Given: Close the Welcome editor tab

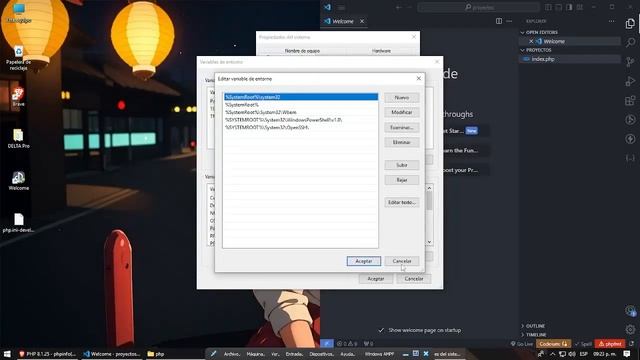Looking at the screenshot, I should point(362,21).
